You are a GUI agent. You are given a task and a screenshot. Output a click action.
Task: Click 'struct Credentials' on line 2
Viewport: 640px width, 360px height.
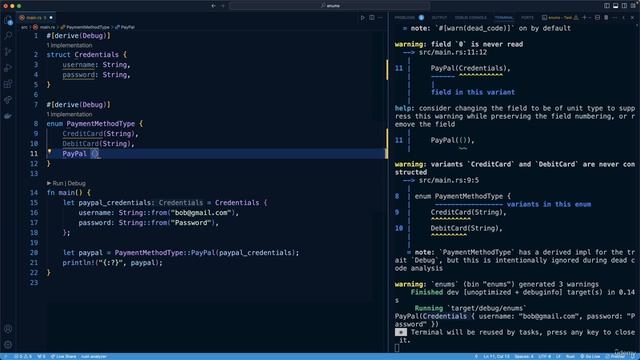(x=82, y=55)
